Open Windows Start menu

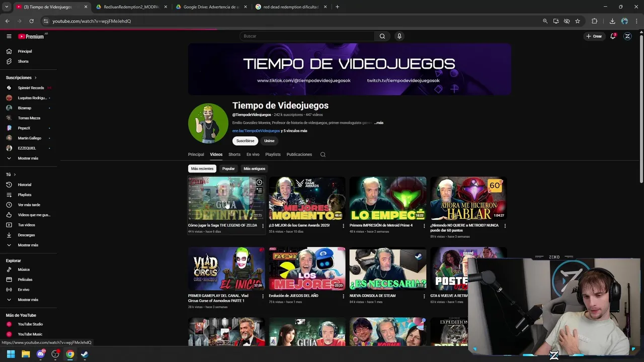(11, 354)
